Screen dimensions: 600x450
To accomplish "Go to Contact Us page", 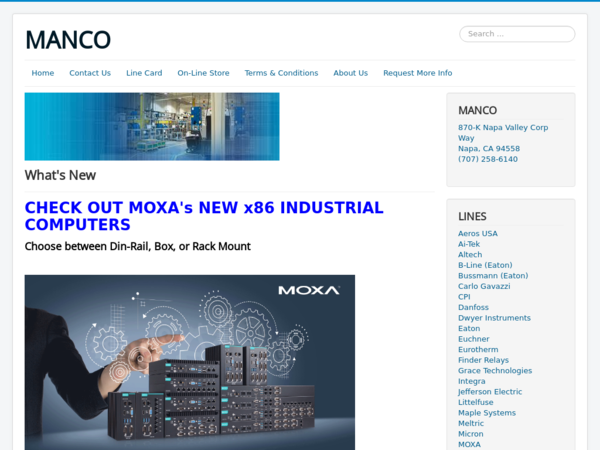I will (x=90, y=73).
